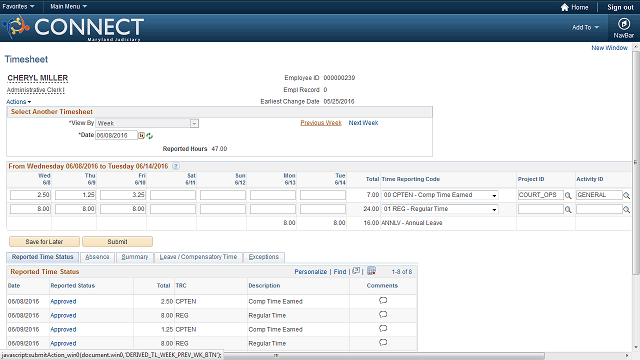Open Activity ID lookup for GENERAL row
This screenshot has height=360, width=640.
(x=626, y=196)
